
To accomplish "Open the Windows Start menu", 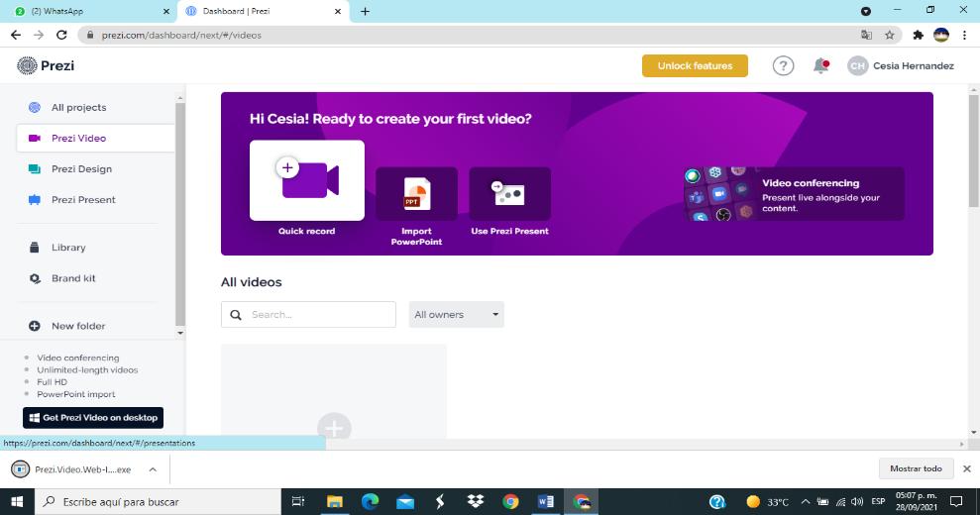I will click(x=17, y=502).
